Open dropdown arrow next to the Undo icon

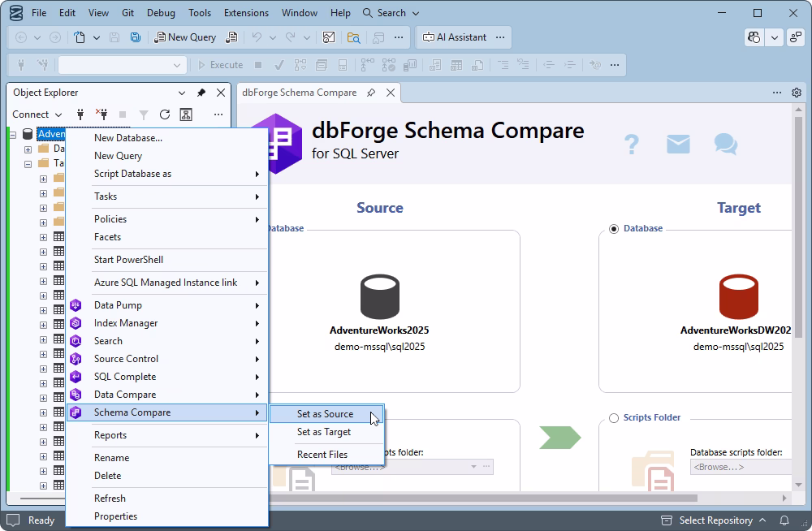point(273,37)
